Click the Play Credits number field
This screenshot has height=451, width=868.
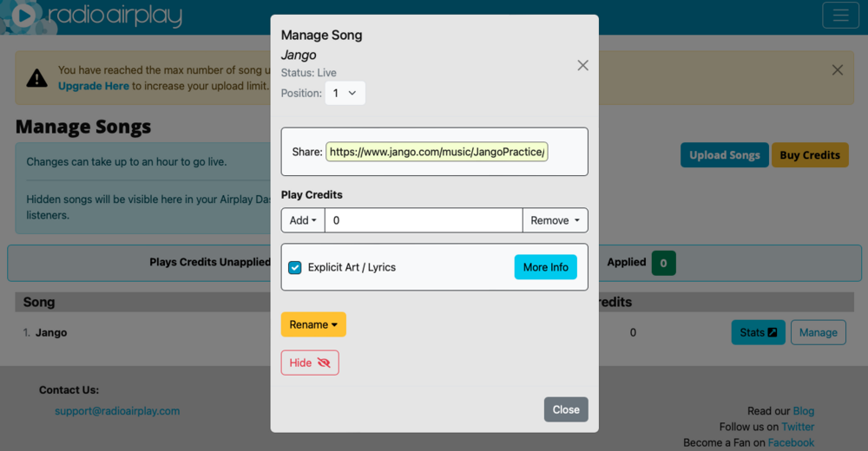pyautogui.click(x=423, y=220)
